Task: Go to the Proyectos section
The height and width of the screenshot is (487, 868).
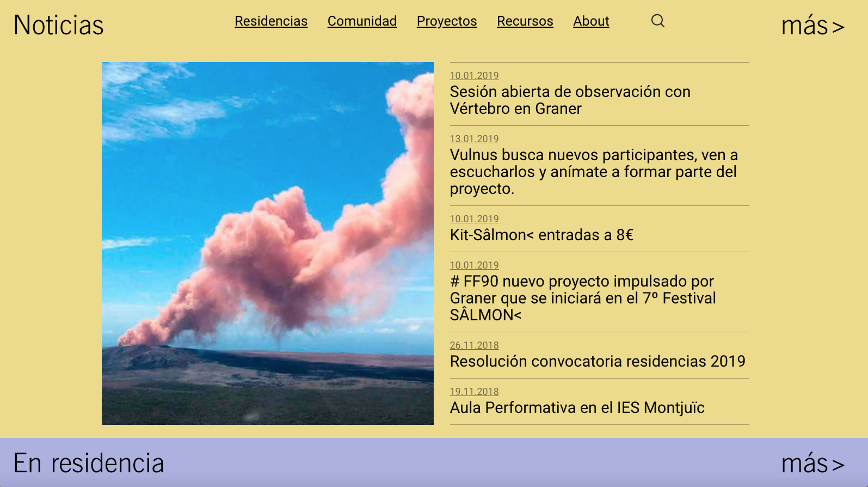Action: 447,21
